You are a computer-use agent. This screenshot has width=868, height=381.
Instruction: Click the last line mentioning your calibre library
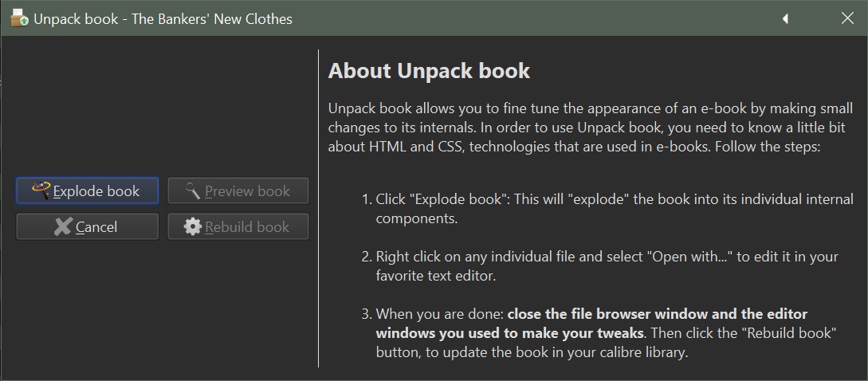click(532, 352)
